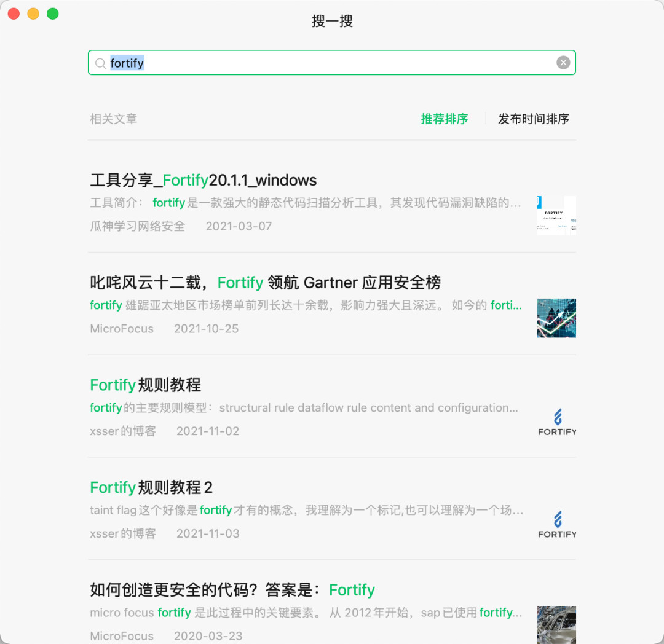Switch sorting to 发布时间排序
The height and width of the screenshot is (644, 664).
533,119
